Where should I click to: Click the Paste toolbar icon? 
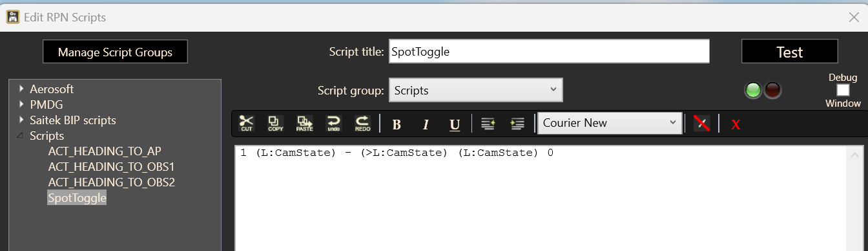tap(304, 123)
